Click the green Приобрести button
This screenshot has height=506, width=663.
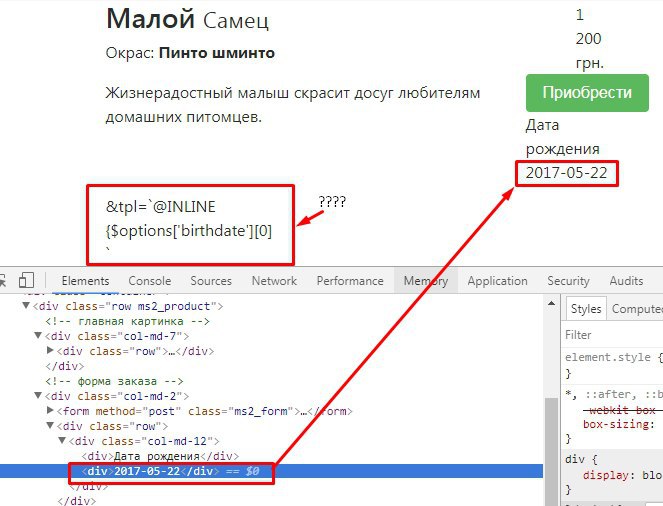coord(587,93)
